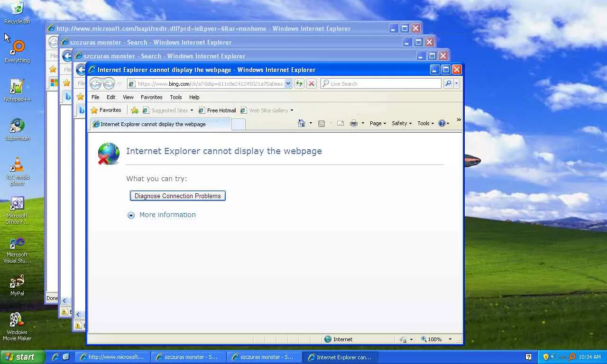The height and width of the screenshot is (364, 607).
Task: Open the Page menu on the command bar
Action: coord(377,123)
